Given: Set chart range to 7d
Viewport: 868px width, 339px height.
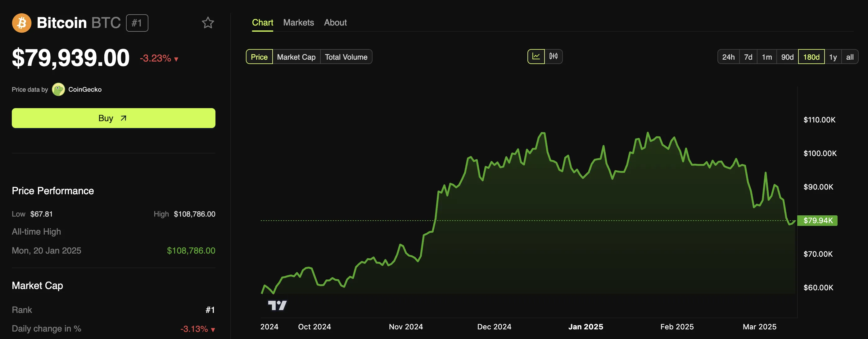Looking at the screenshot, I should (x=748, y=57).
